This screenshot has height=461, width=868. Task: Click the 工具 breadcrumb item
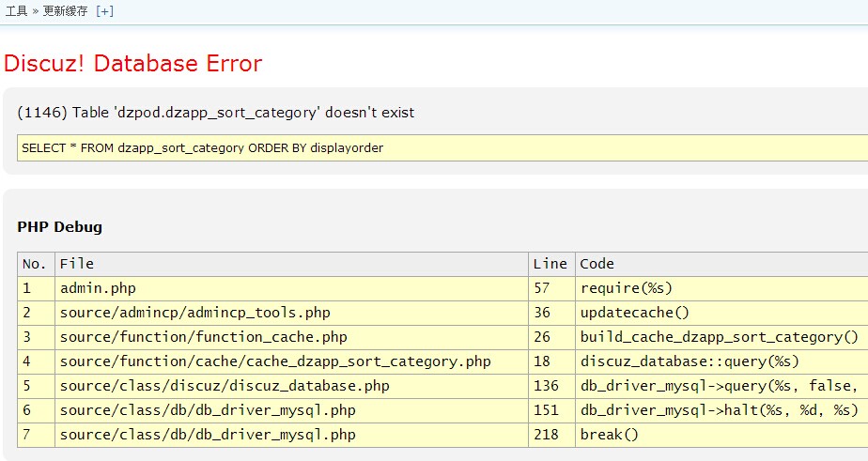tap(16, 11)
